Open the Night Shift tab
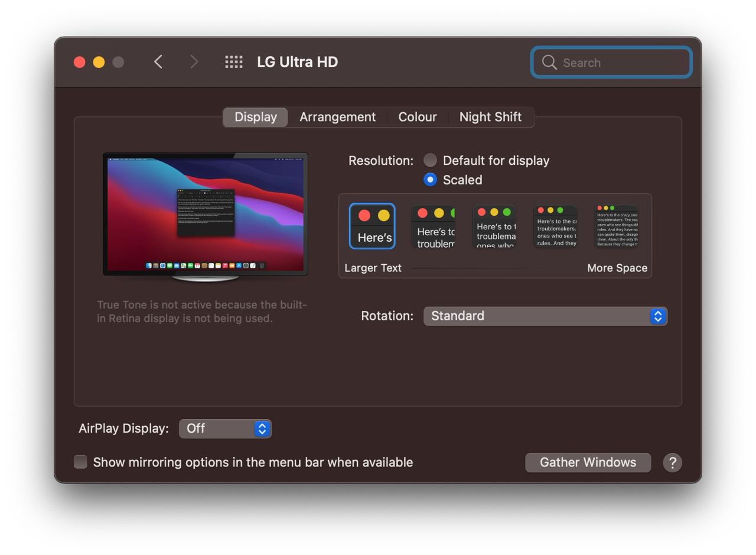This screenshot has width=756, height=555. coord(490,117)
